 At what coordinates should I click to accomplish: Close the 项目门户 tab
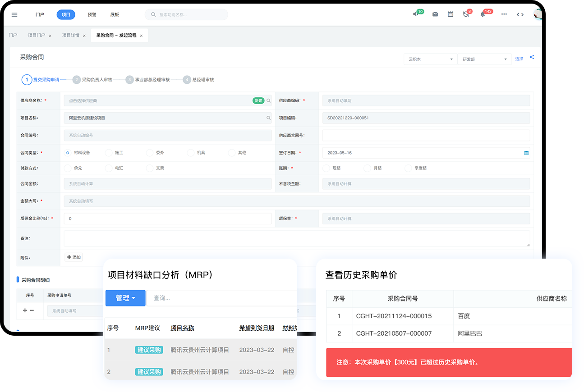[x=50, y=36]
